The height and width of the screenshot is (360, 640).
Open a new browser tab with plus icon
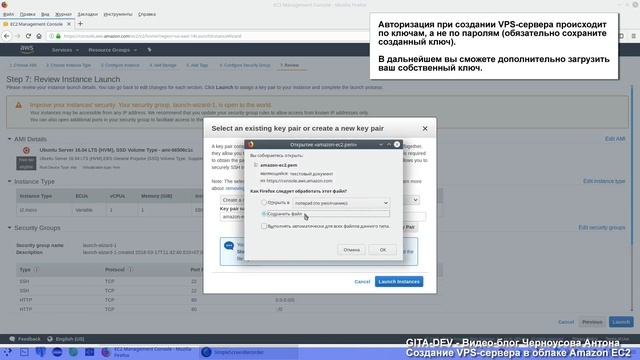(80, 24)
